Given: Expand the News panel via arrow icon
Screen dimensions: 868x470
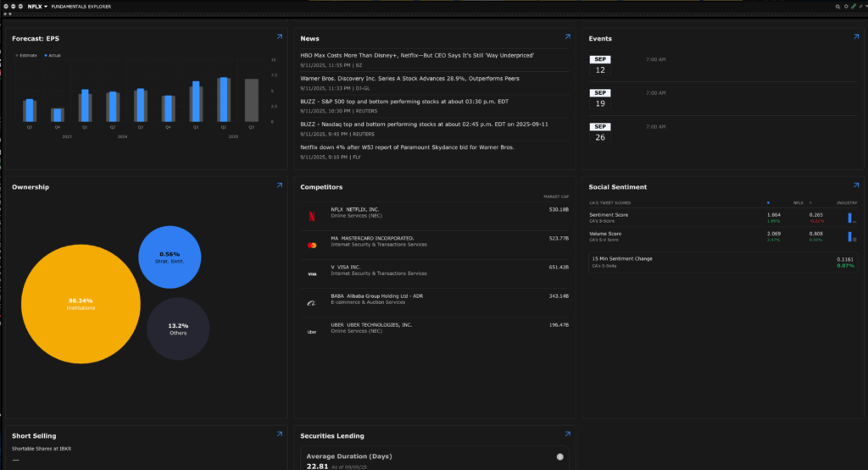Looking at the screenshot, I should point(567,37).
